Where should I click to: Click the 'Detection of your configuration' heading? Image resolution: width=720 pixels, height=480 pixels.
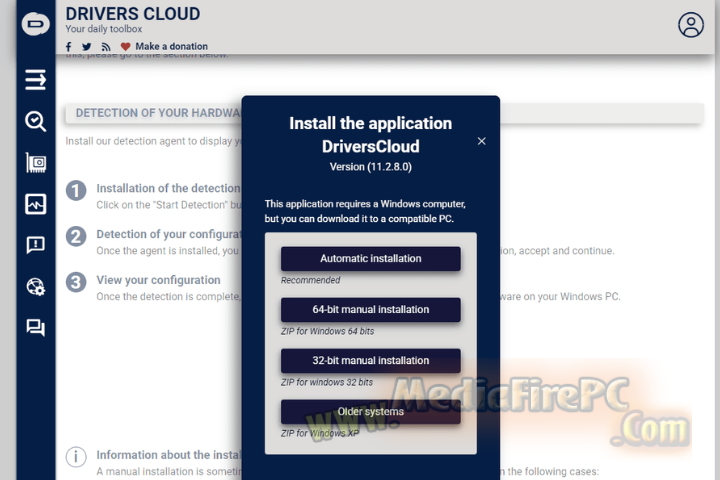pyautogui.click(x=168, y=234)
